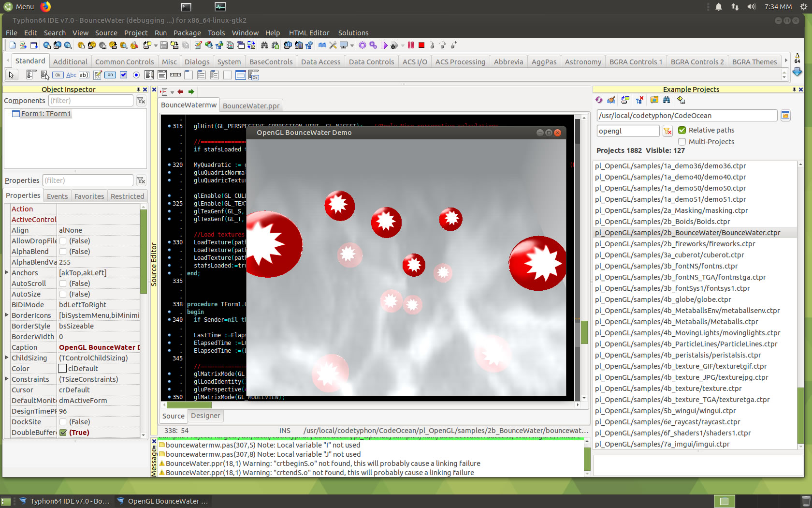812x508 pixels.
Task: Open the new item dropdown arrow in toolbar
Action: pyautogui.click(x=156, y=45)
